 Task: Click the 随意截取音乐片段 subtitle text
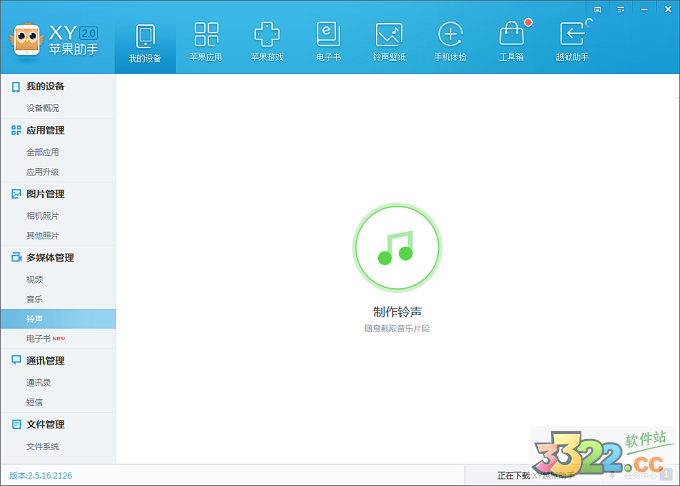coord(397,329)
